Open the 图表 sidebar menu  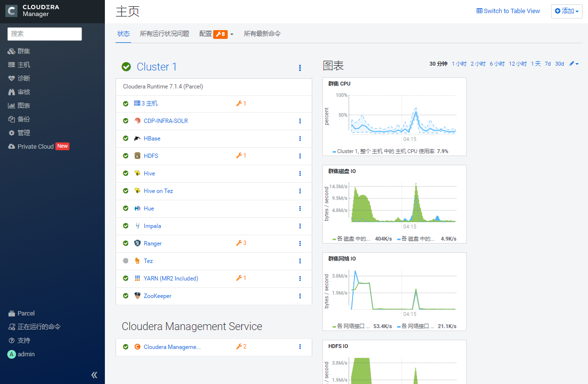coord(19,105)
